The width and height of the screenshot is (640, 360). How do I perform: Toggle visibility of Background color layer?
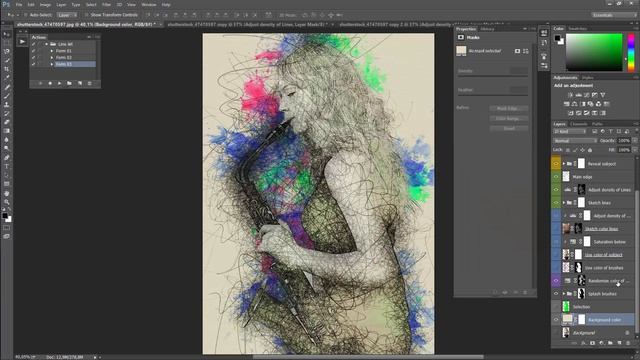556,320
